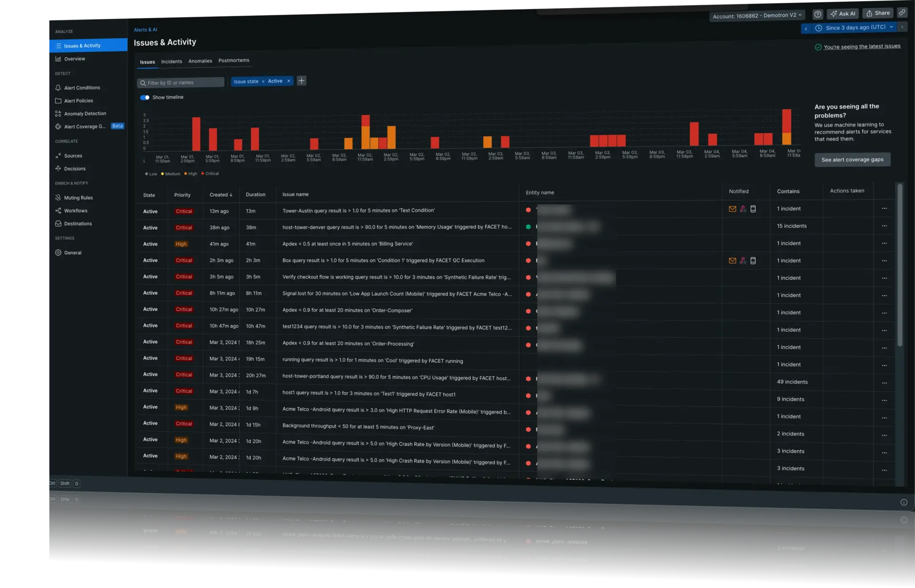Click email notification icon in first row
915x588 pixels.
tap(732, 209)
